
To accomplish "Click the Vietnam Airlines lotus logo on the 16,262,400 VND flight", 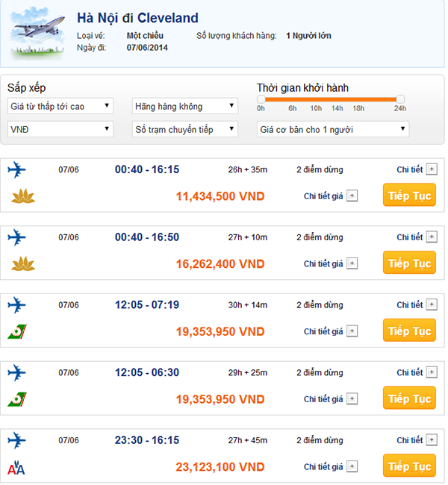I will [x=23, y=264].
